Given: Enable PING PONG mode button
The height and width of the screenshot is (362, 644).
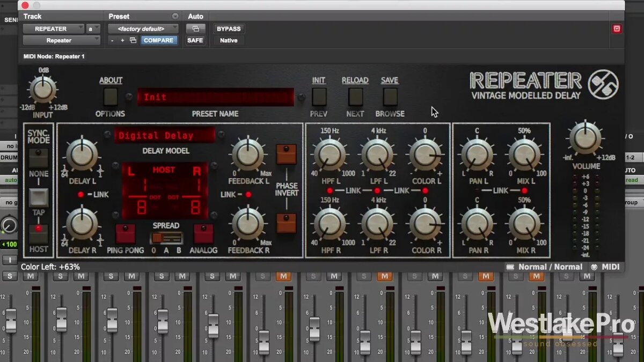Looking at the screenshot, I should pyautogui.click(x=125, y=234).
